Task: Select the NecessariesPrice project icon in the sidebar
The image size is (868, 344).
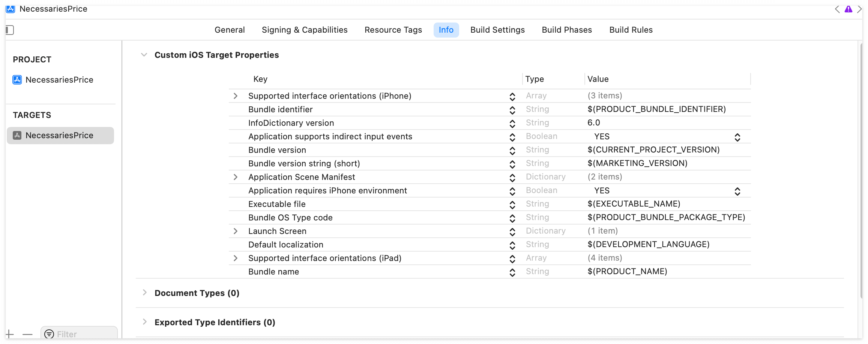Action: (x=17, y=80)
